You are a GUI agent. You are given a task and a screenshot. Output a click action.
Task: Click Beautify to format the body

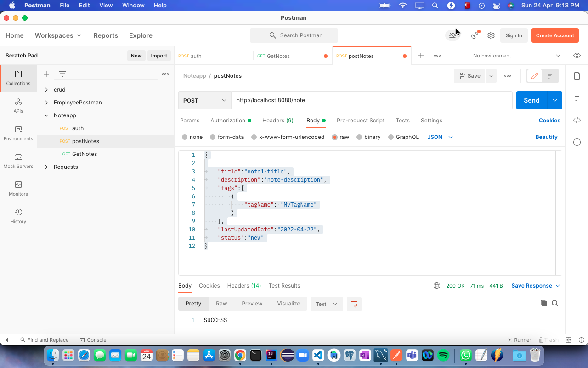(546, 137)
